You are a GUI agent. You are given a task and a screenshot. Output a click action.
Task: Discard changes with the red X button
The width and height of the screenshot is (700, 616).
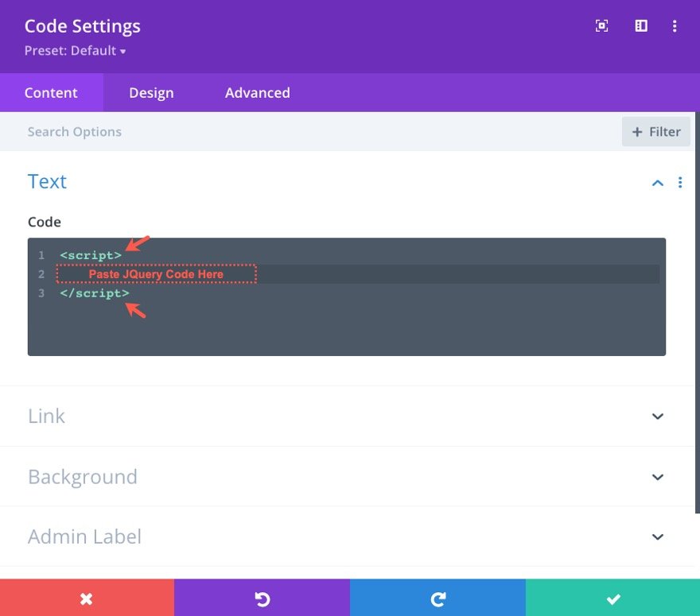coord(87,599)
